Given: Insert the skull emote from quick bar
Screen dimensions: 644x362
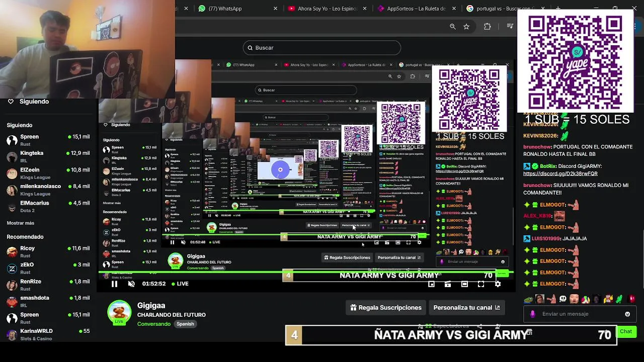Looking at the screenshot, I should pos(563,299).
